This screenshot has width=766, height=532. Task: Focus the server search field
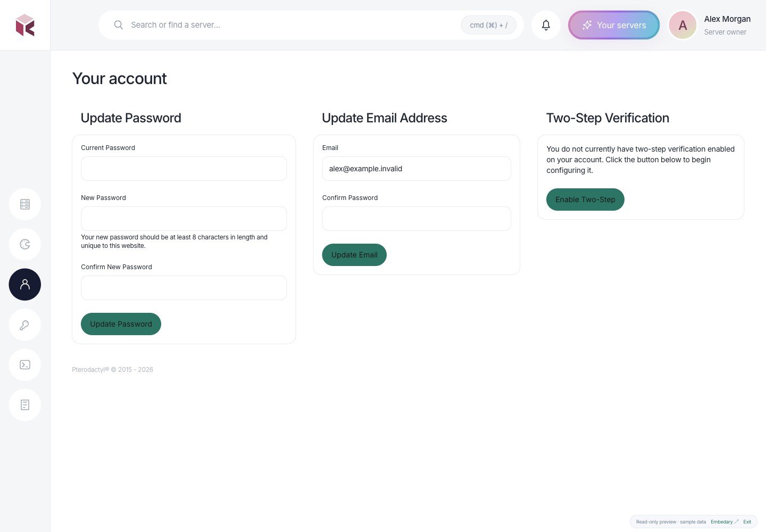pyautogui.click(x=311, y=25)
